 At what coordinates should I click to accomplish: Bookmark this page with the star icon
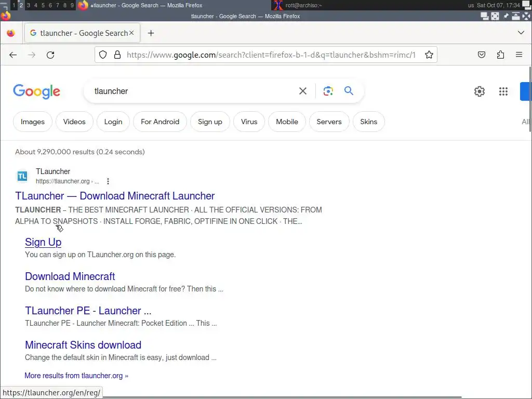(429, 55)
